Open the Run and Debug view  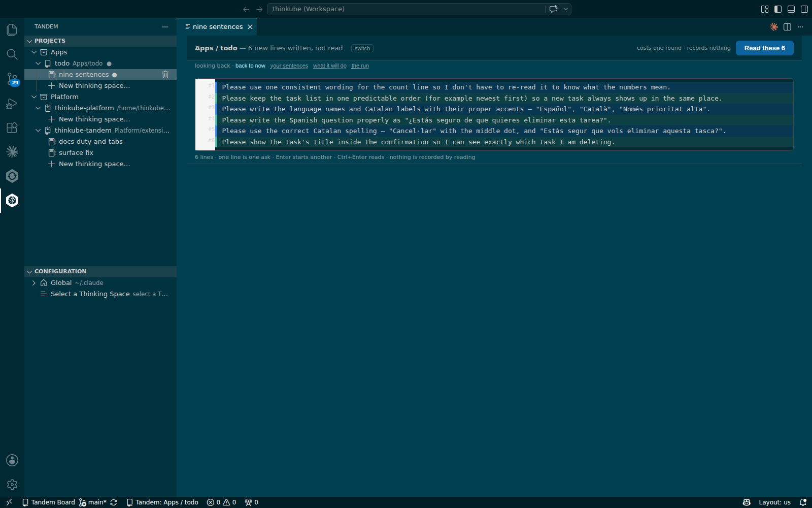click(x=12, y=103)
